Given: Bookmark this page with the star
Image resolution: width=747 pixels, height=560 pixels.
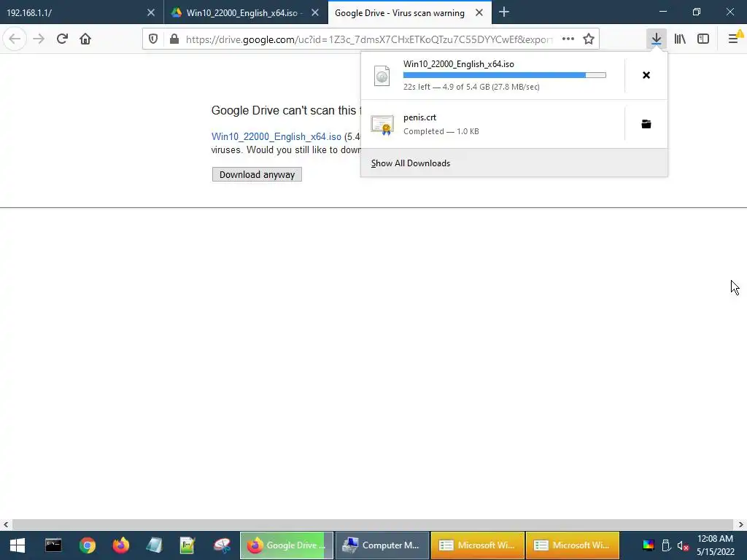Looking at the screenshot, I should pos(589,39).
